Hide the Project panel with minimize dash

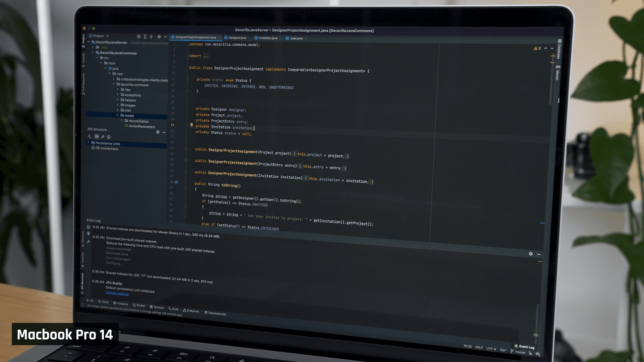pos(165,37)
